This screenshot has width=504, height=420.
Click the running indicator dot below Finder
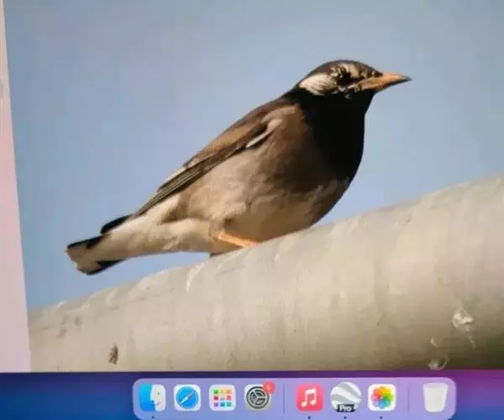152,416
